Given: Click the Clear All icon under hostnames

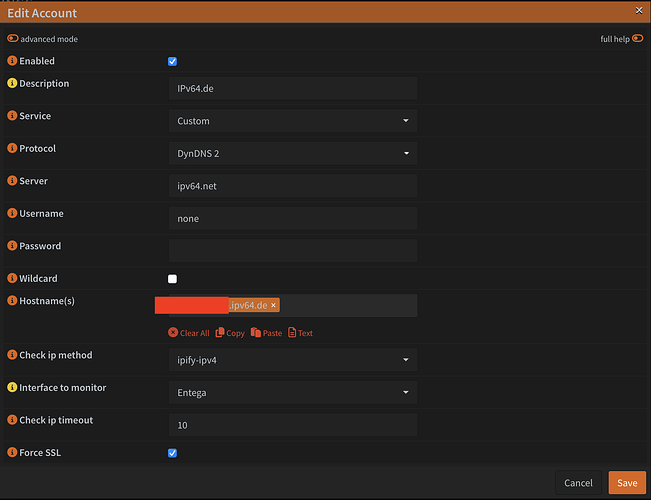Looking at the screenshot, I should coord(173,333).
